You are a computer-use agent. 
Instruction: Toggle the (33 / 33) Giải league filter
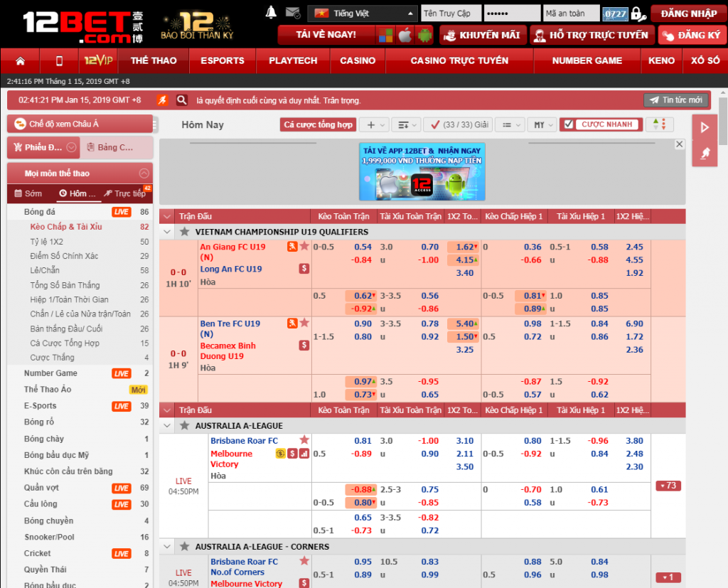(x=457, y=124)
